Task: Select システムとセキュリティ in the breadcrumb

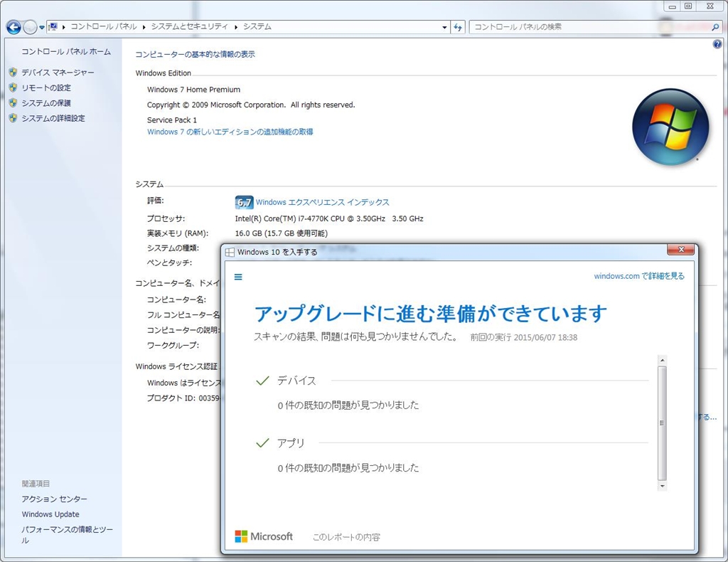Action: tap(189, 27)
